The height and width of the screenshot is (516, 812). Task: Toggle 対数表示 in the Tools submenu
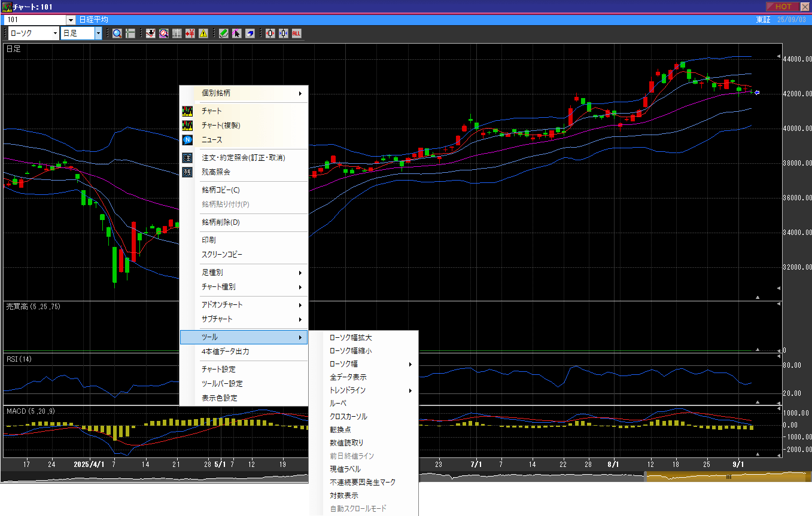pos(344,496)
